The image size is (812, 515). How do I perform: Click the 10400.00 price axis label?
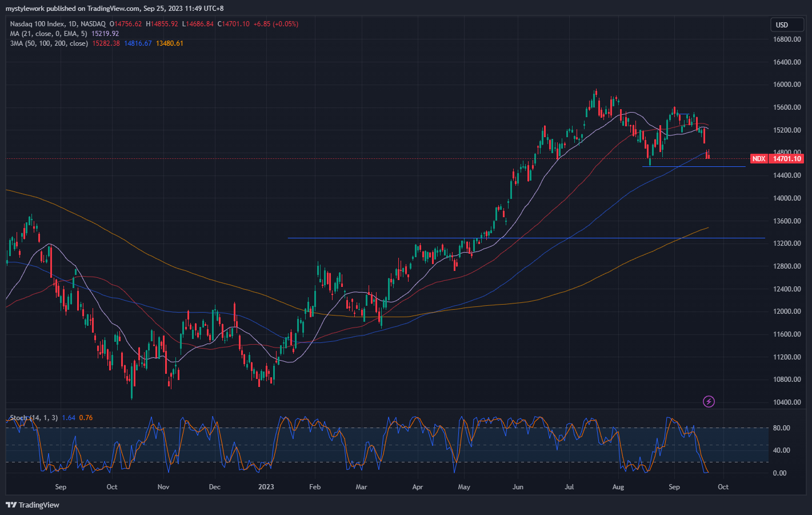(787, 402)
